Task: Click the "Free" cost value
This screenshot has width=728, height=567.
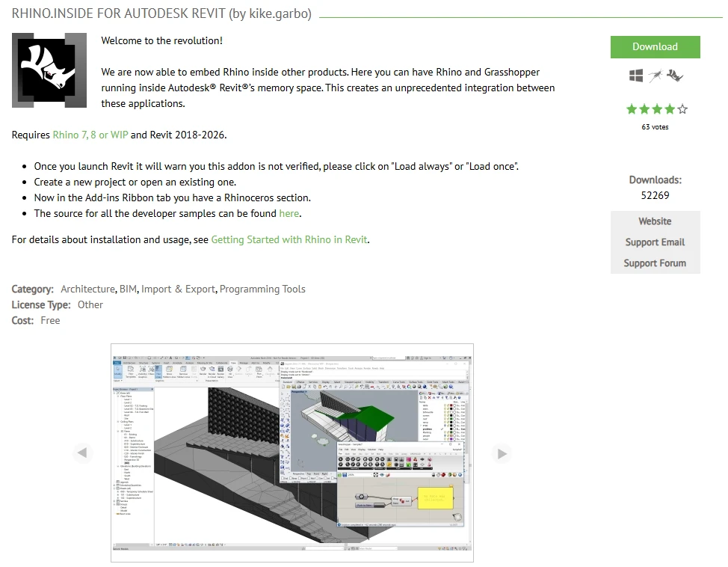Action: coord(50,321)
